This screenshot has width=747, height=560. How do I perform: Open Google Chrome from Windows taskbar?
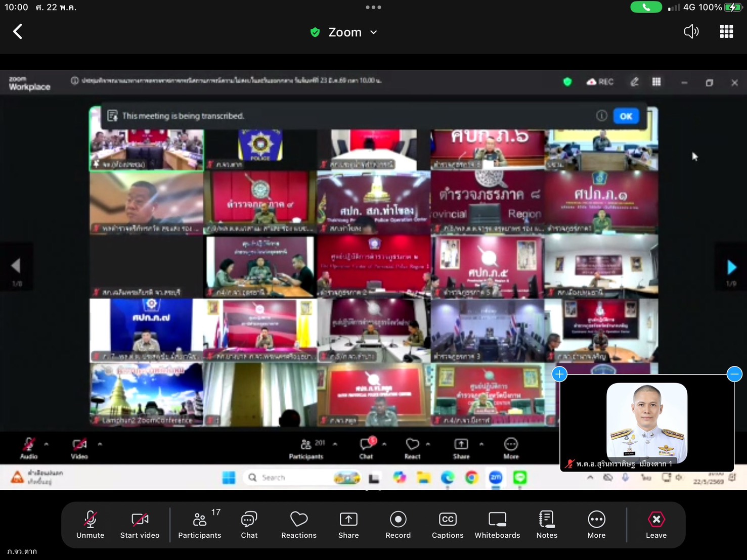[x=471, y=478]
